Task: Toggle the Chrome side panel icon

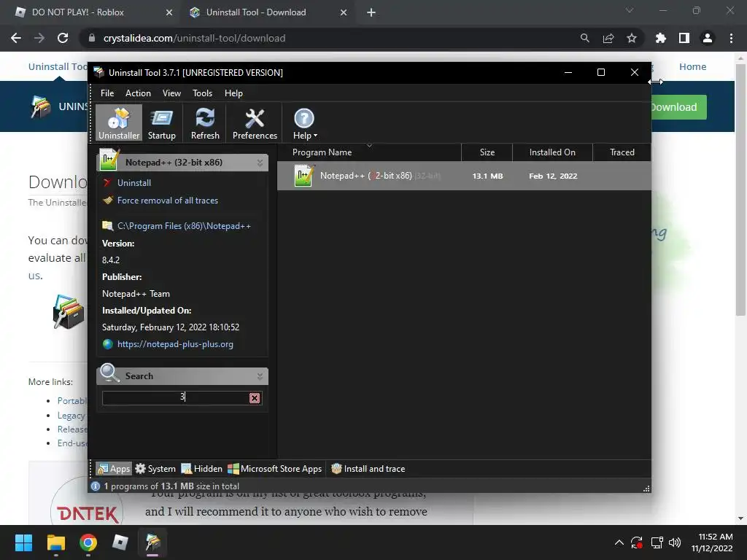Action: [684, 38]
